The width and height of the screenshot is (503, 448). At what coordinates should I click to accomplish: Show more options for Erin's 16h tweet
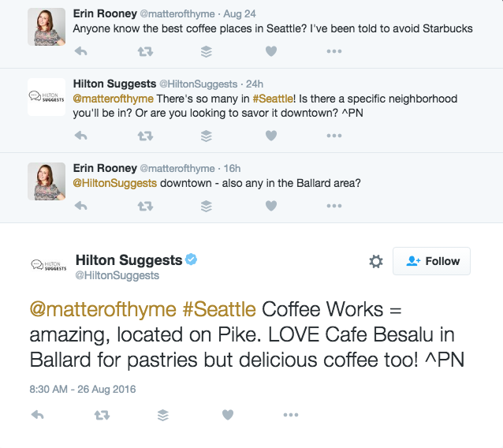(334, 206)
